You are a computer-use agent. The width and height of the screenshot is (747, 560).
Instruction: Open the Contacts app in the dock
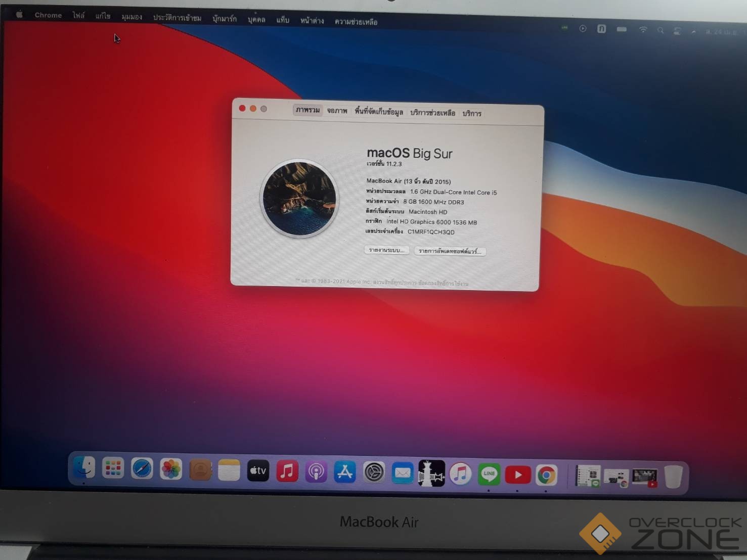(200, 470)
